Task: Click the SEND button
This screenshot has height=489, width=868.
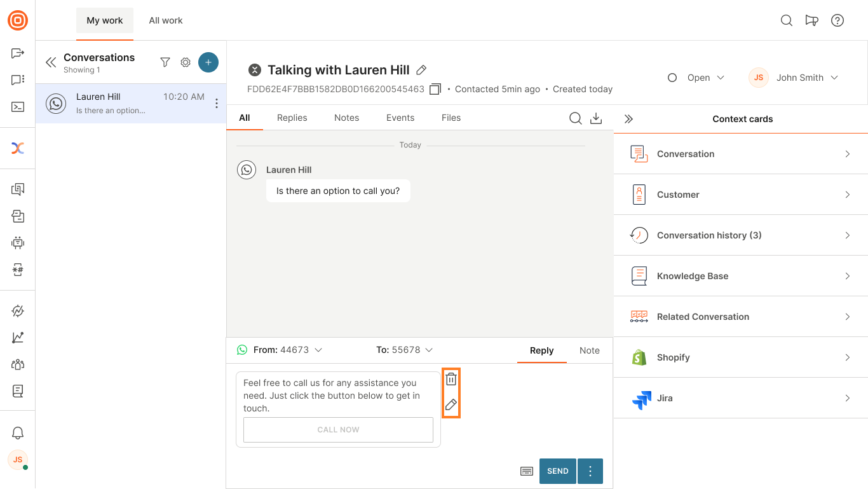Action: [x=557, y=471]
